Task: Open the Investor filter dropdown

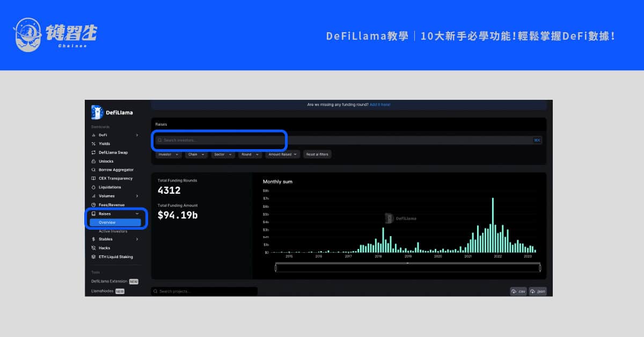Action: pos(169,154)
